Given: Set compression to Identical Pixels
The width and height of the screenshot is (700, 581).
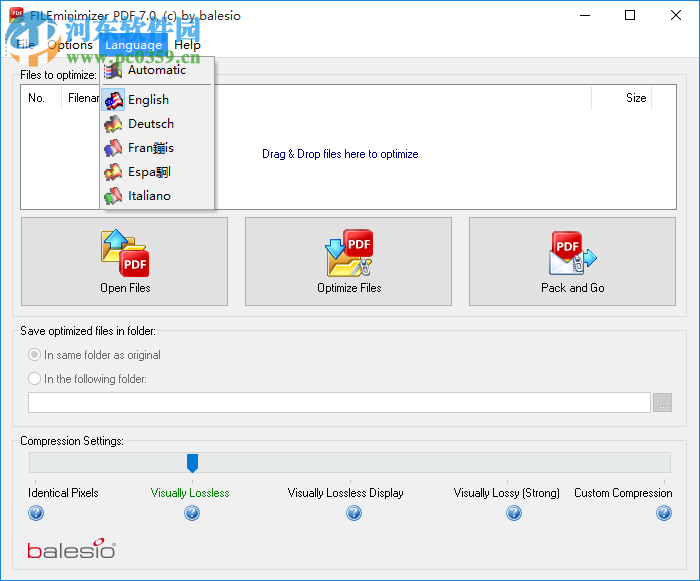Looking at the screenshot, I should (63, 493).
